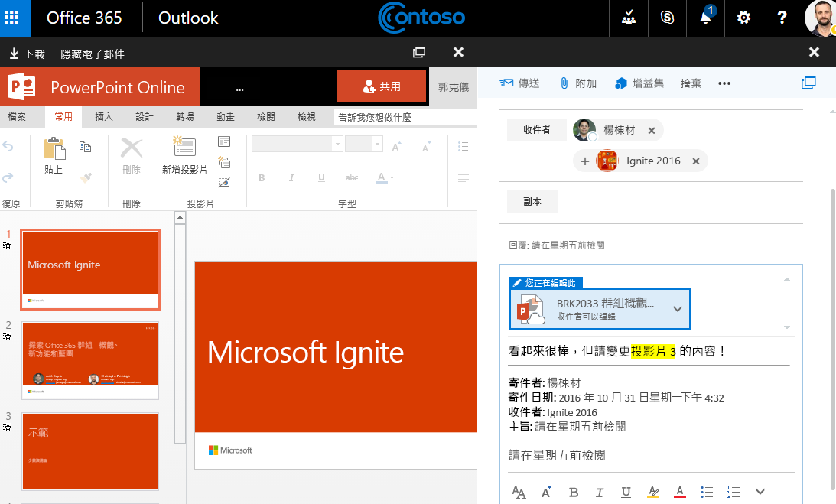Click the undo arrow in ribbon
836x504 pixels.
pos(8,146)
